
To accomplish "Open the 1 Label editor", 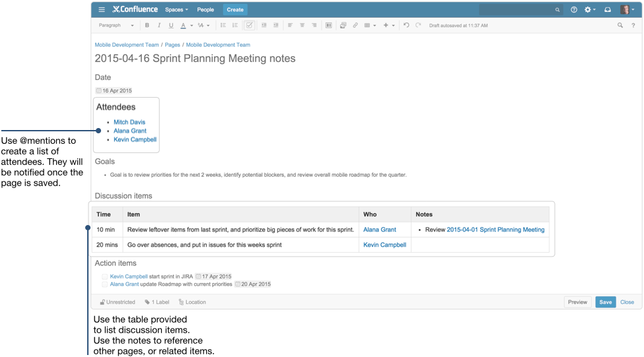I will coord(157,302).
